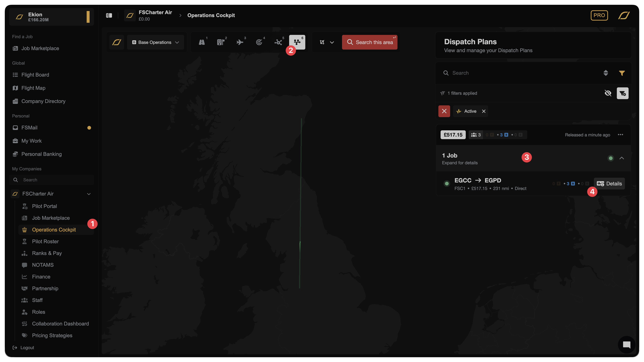Select the target icon tool

(x=259, y=42)
